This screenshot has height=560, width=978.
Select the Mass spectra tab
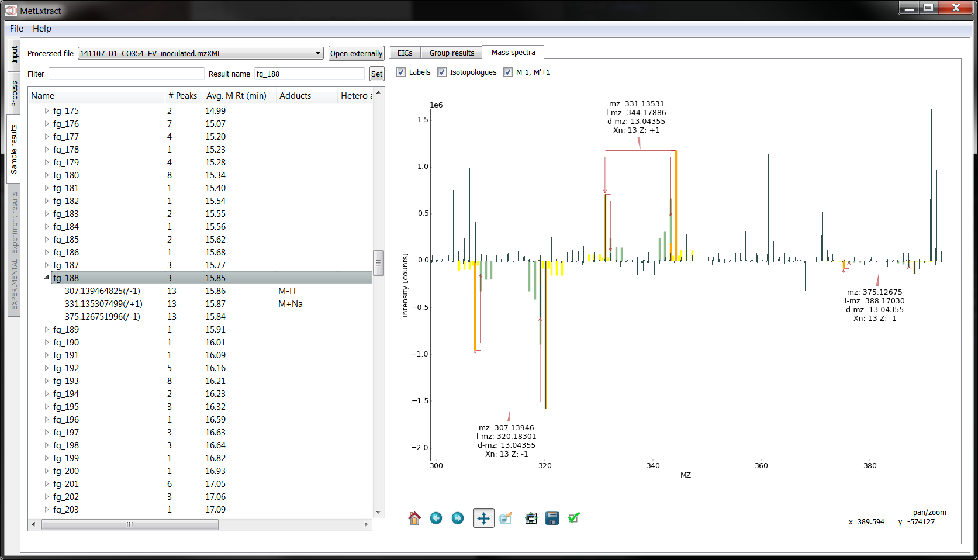[x=513, y=52]
